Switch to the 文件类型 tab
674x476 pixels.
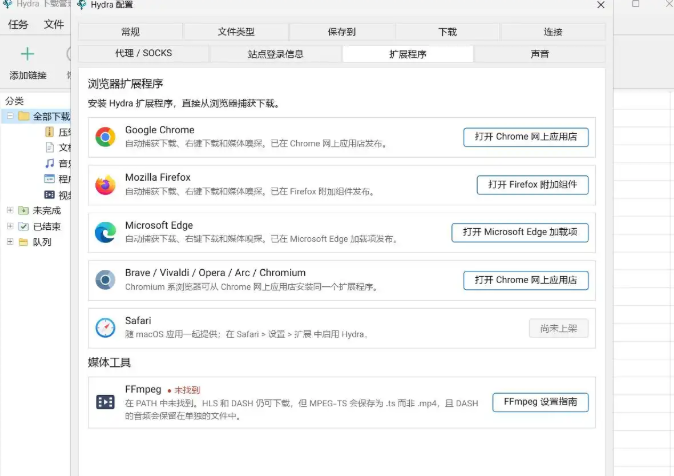(x=236, y=32)
